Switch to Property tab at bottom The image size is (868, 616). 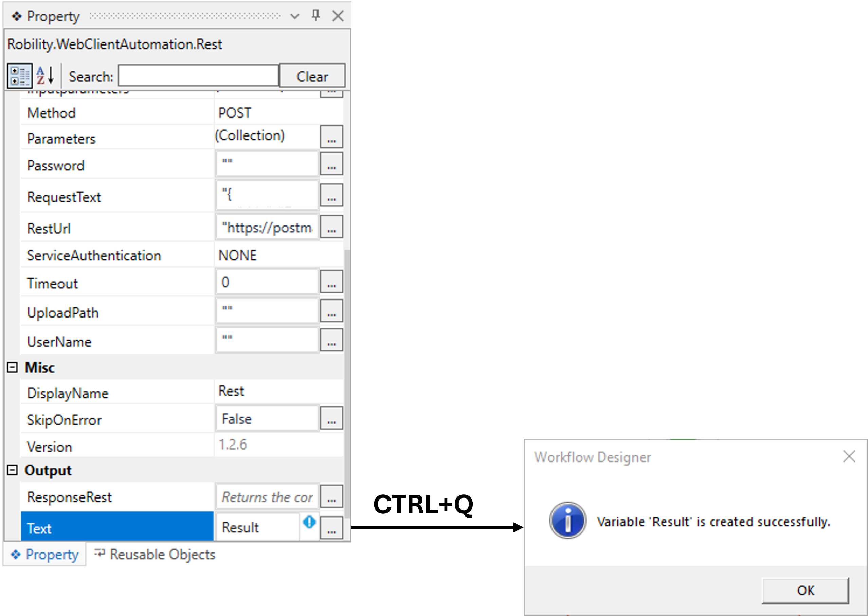(45, 555)
